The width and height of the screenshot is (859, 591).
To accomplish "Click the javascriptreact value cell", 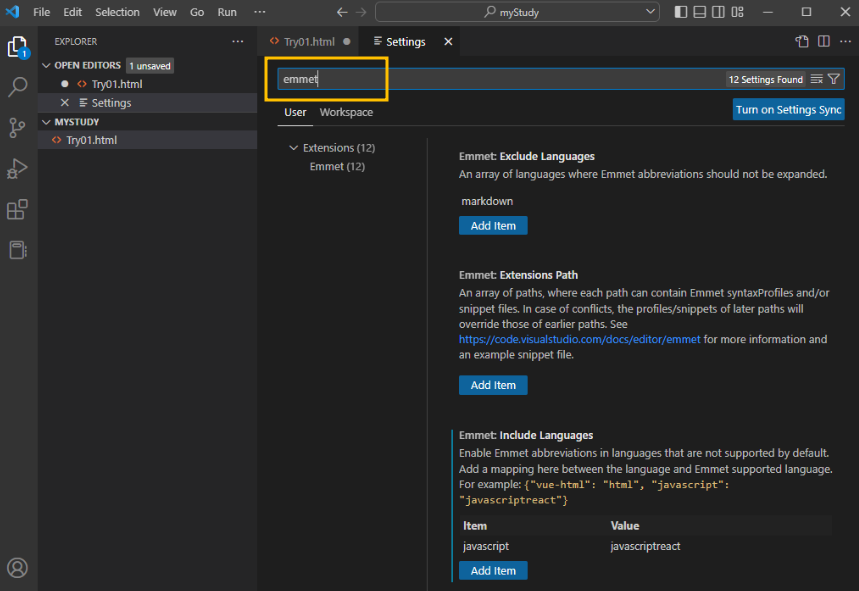I will pyautogui.click(x=645, y=546).
